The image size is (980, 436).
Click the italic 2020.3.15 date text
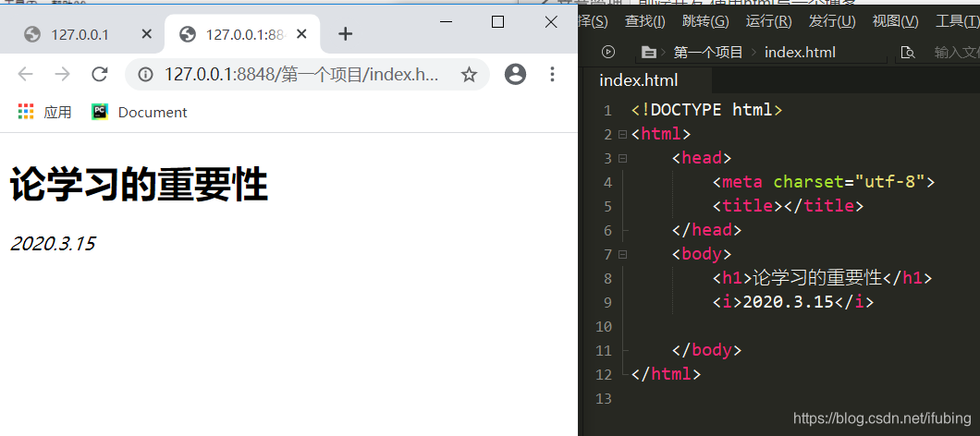[x=53, y=244]
